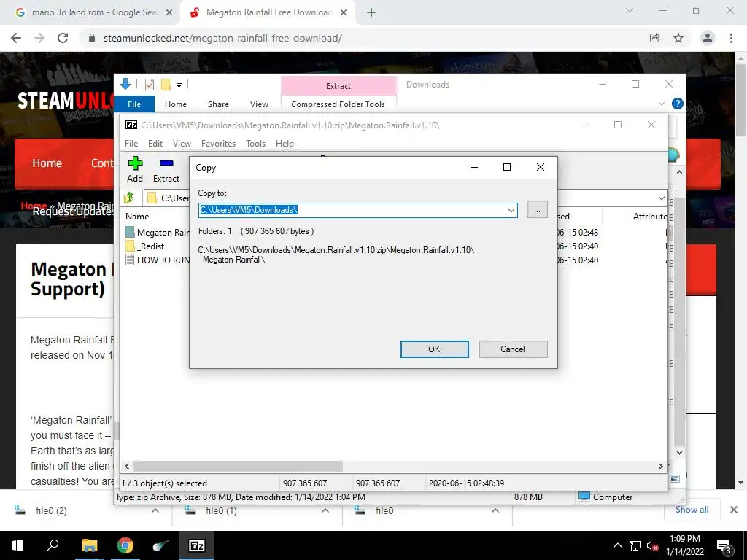747x560 pixels.
Task: Expand the 7-Zip address bar dropdown
Action: tap(661, 198)
